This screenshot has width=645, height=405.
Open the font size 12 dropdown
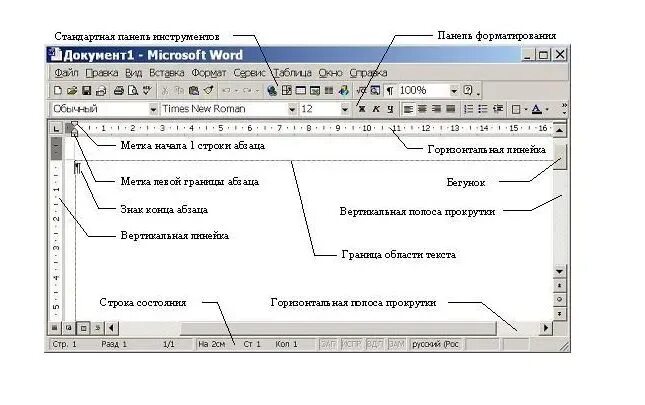point(345,109)
